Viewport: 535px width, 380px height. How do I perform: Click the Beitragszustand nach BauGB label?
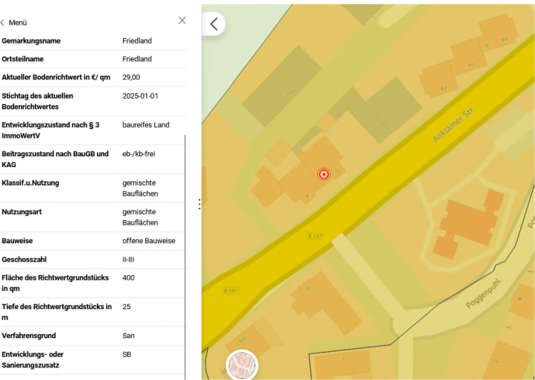55,159
